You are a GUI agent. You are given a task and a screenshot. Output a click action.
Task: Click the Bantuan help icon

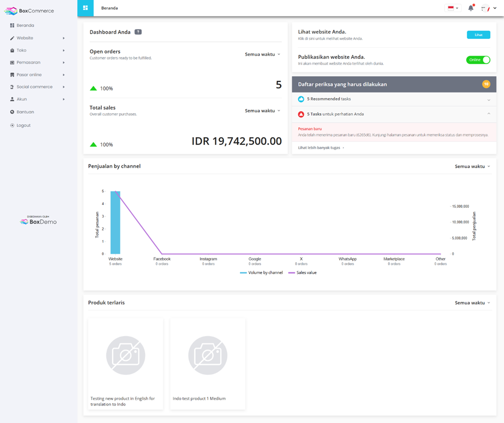pyautogui.click(x=11, y=112)
